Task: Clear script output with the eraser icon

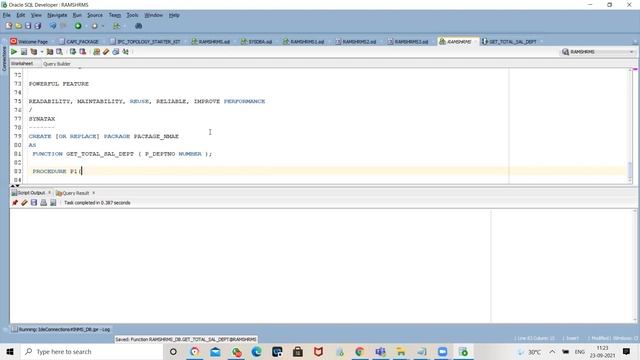Action: point(24,202)
